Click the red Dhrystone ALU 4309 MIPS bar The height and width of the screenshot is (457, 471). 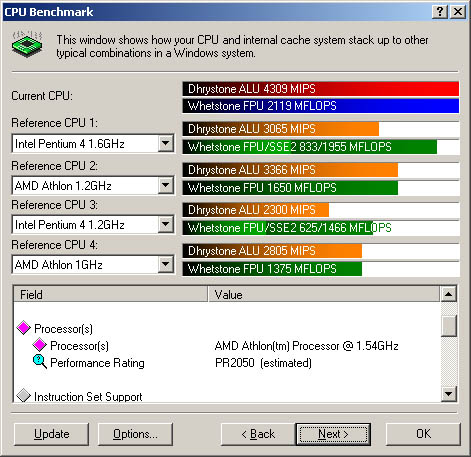[x=321, y=89]
